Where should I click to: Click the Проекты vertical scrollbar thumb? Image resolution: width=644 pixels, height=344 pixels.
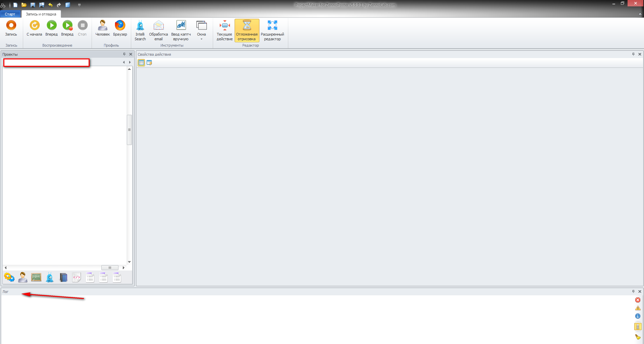[x=129, y=130]
